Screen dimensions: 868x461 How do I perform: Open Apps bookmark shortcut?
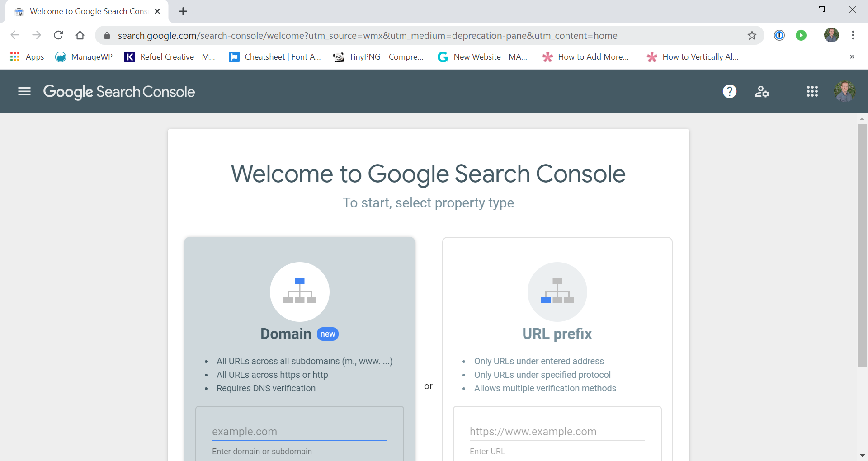27,57
